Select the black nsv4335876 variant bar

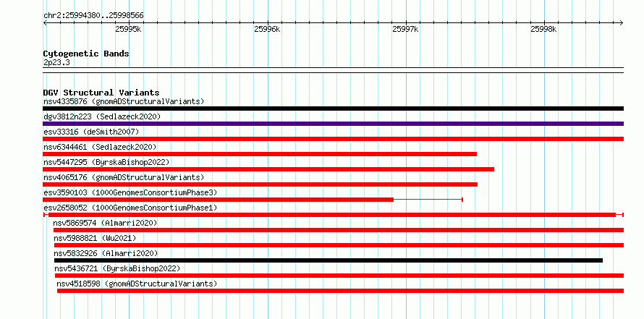333,109
